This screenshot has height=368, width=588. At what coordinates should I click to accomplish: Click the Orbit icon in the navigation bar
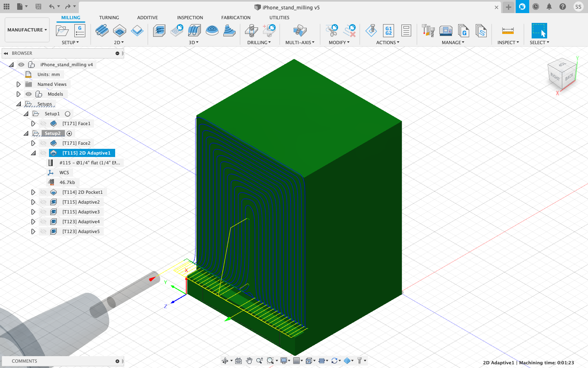pos(225,361)
